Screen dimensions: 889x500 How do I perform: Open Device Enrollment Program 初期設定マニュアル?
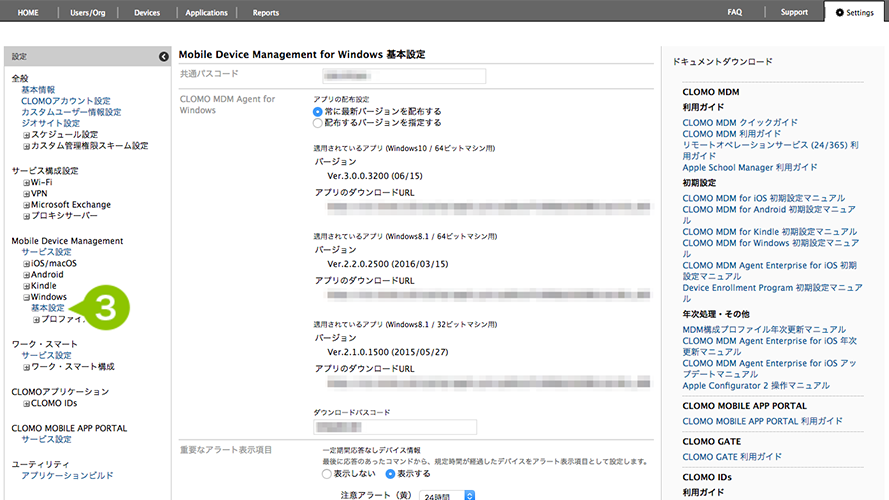coord(772,293)
